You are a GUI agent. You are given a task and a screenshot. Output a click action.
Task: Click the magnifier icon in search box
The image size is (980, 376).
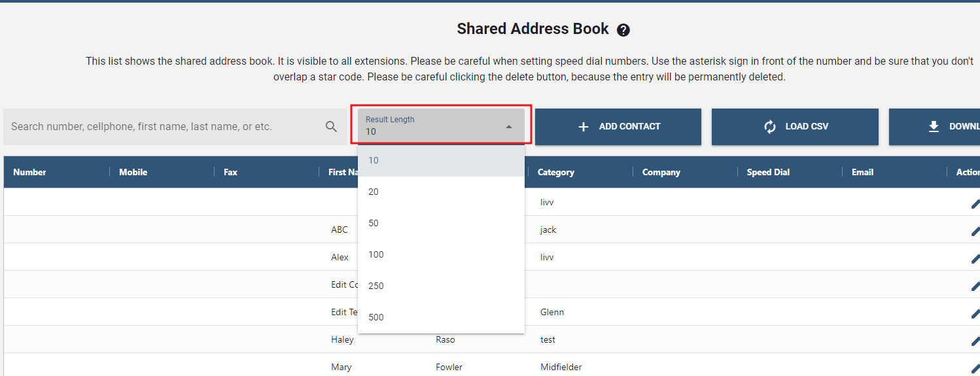[332, 127]
